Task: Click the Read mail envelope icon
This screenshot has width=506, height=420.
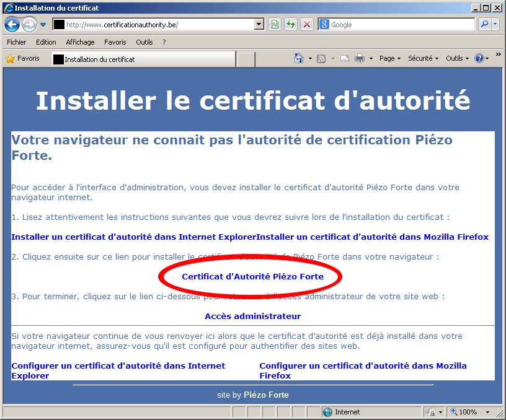Action: pos(345,58)
